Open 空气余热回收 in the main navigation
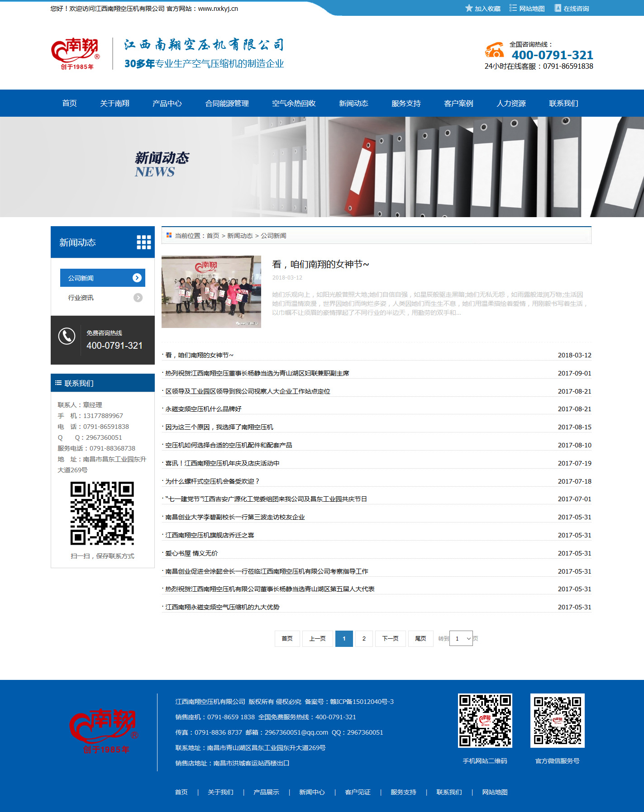Image resolution: width=644 pixels, height=812 pixels. click(x=294, y=103)
